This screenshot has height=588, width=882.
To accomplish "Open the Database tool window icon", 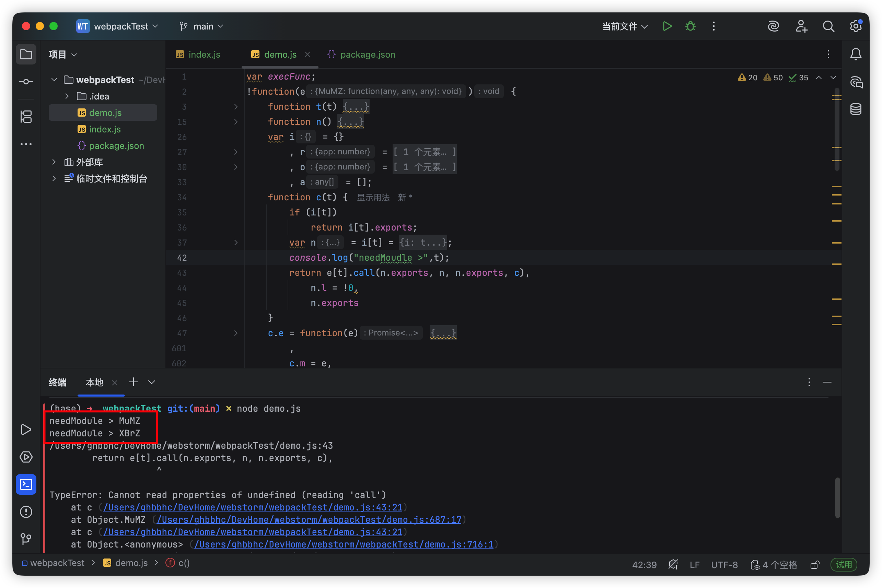I will [856, 109].
